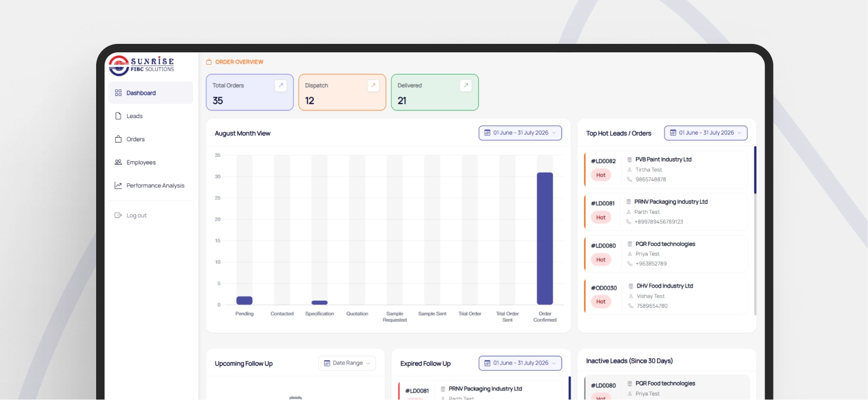The width and height of the screenshot is (868, 400).
Task: Click phone number +963852789
Action: (x=651, y=263)
